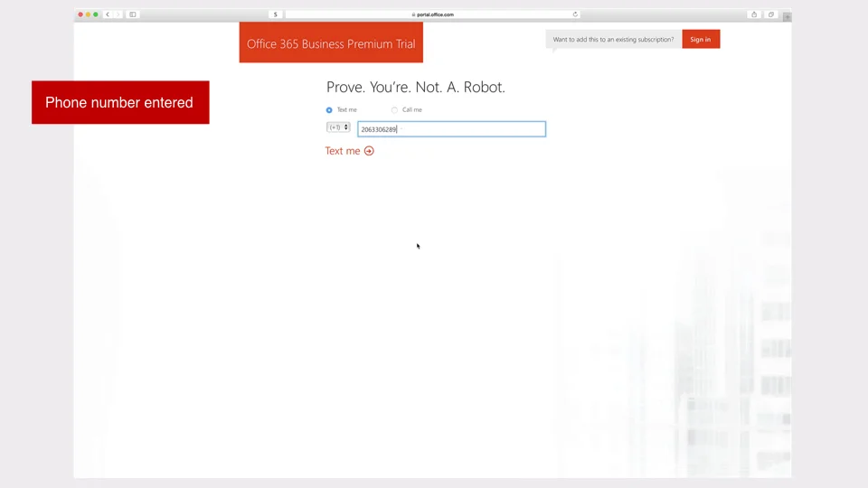The height and width of the screenshot is (488, 868).
Task: Open a new tab with the plus icon
Action: [788, 17]
